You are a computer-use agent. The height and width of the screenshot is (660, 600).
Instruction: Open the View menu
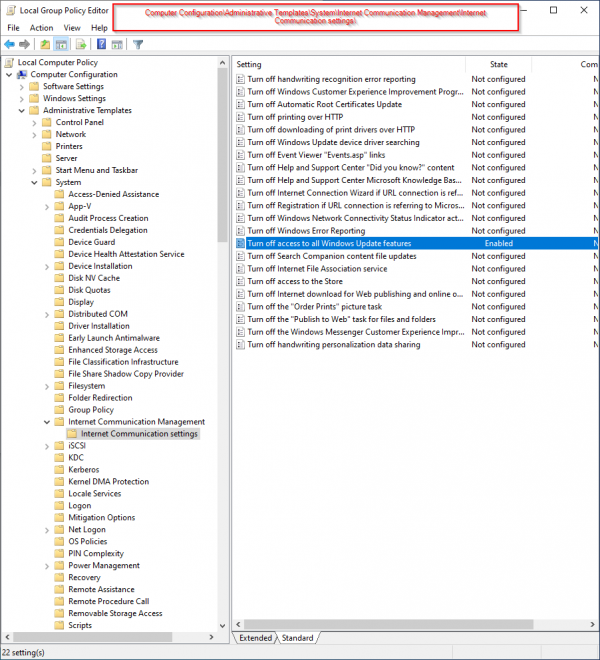tap(72, 28)
